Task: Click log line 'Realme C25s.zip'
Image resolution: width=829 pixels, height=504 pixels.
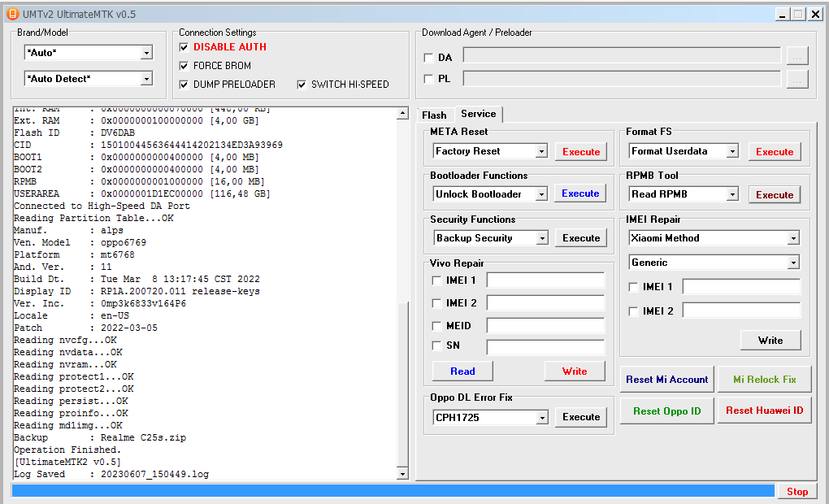Action: tap(143, 437)
